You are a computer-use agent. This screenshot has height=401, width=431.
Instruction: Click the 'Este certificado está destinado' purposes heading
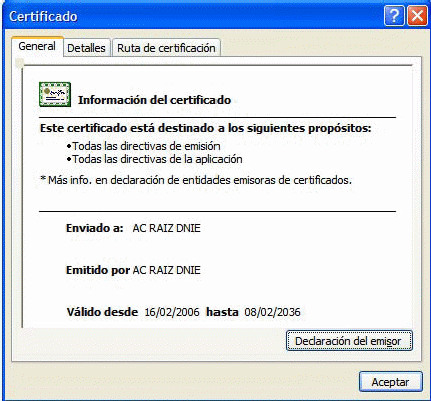tap(206, 128)
